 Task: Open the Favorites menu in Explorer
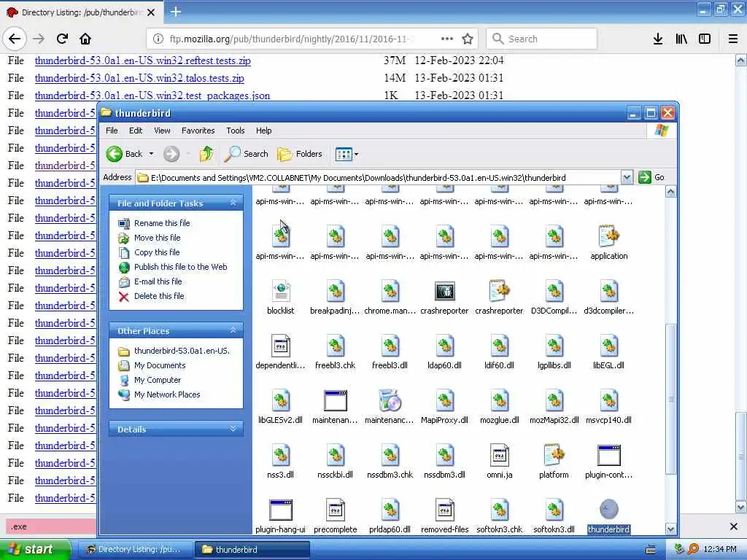(198, 131)
